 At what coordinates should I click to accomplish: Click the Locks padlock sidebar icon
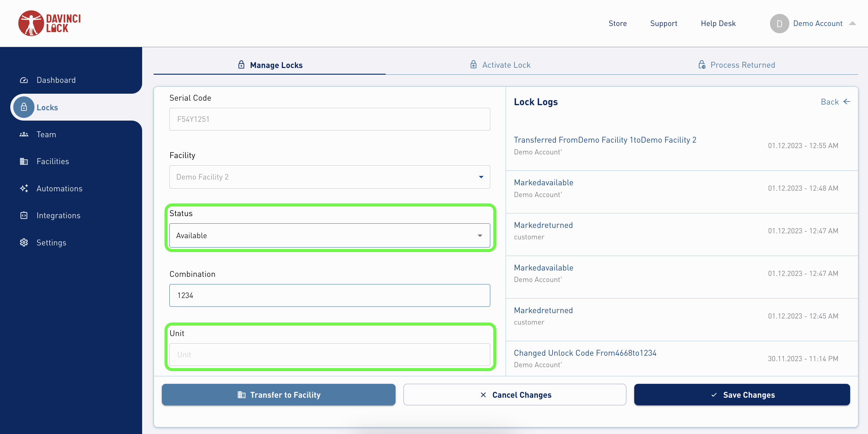pyautogui.click(x=24, y=107)
